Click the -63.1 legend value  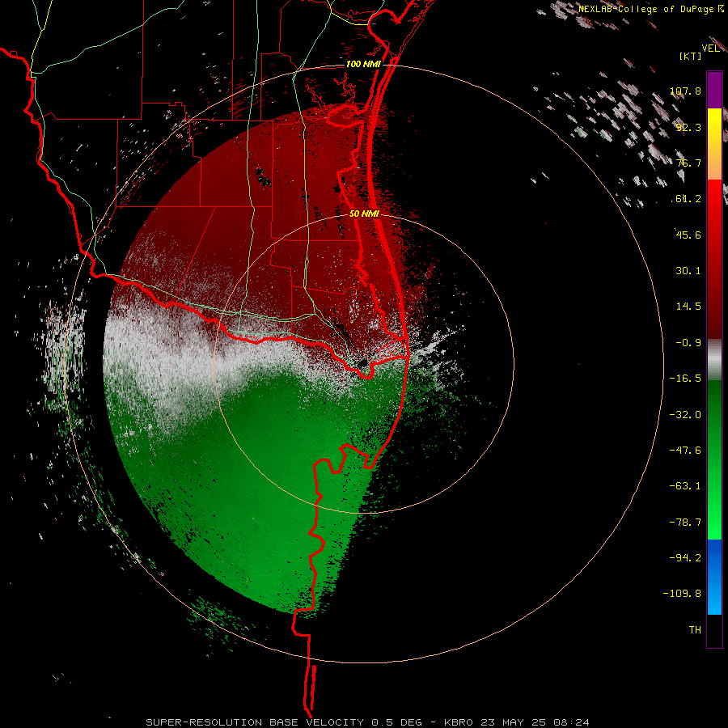click(x=685, y=486)
